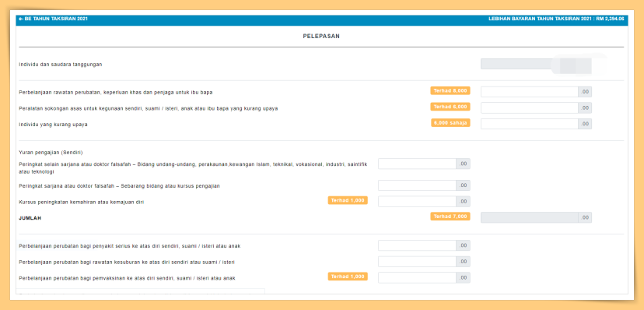Viewport: 644px width, 310px height.
Task: Click the parents' medical expenses input field
Action: point(530,92)
